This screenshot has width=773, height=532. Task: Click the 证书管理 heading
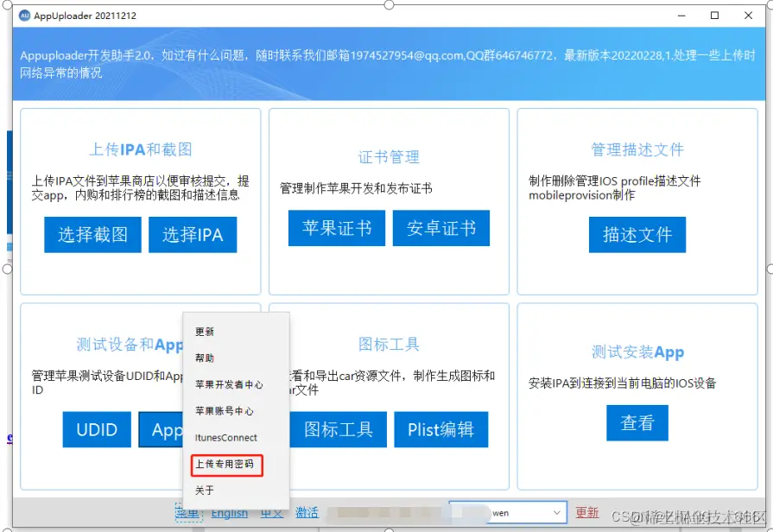pyautogui.click(x=389, y=157)
